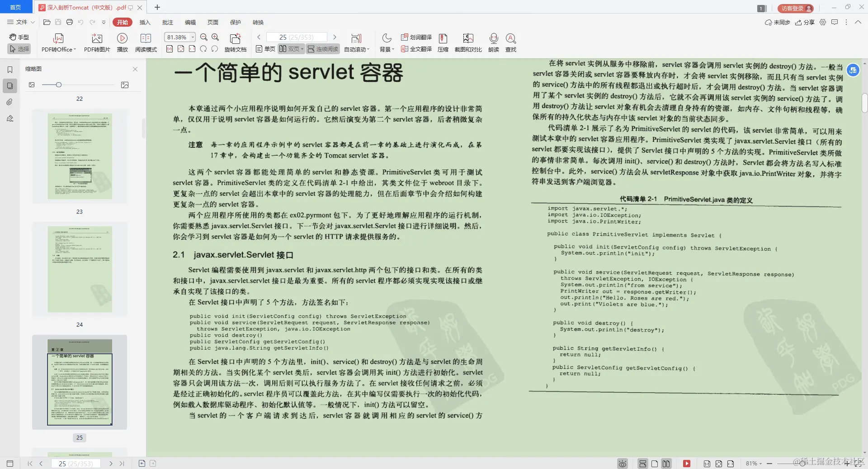The image size is (868, 469).
Task: Open the 压缩 compression tool
Action: tap(442, 42)
